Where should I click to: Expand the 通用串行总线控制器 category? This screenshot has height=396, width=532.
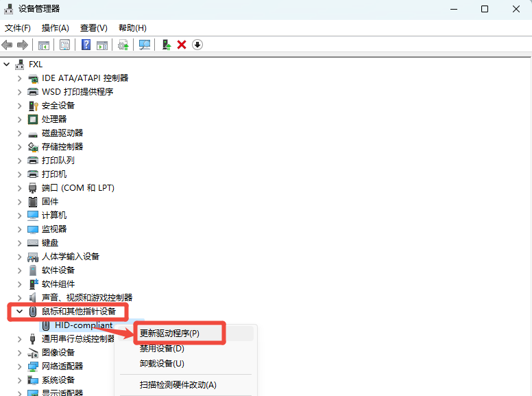point(19,339)
